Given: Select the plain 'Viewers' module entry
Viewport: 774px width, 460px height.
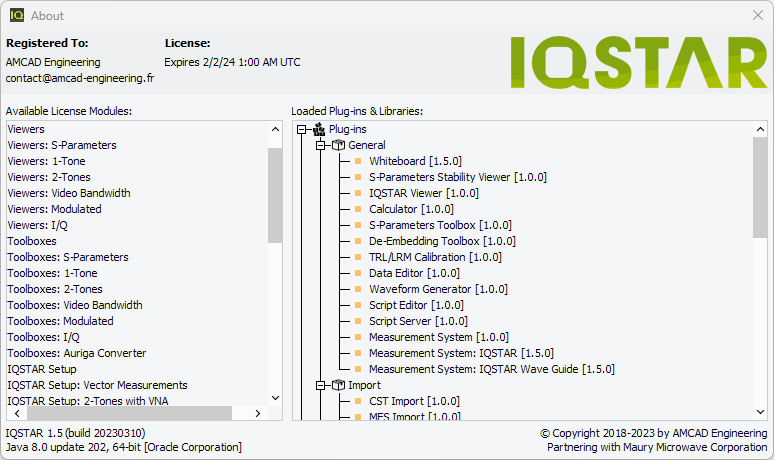Looking at the screenshot, I should (26, 129).
